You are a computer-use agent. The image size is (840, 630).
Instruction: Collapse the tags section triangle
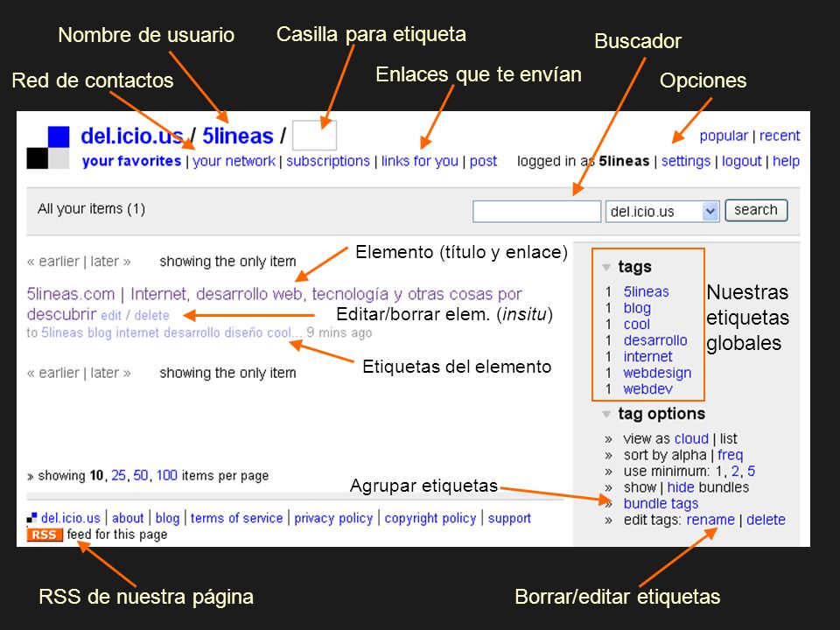[606, 267]
